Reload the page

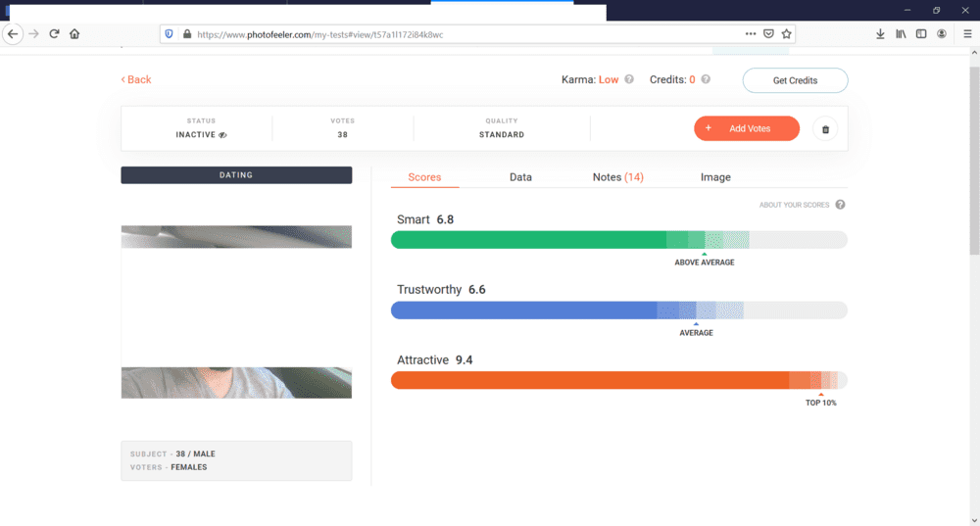point(54,33)
